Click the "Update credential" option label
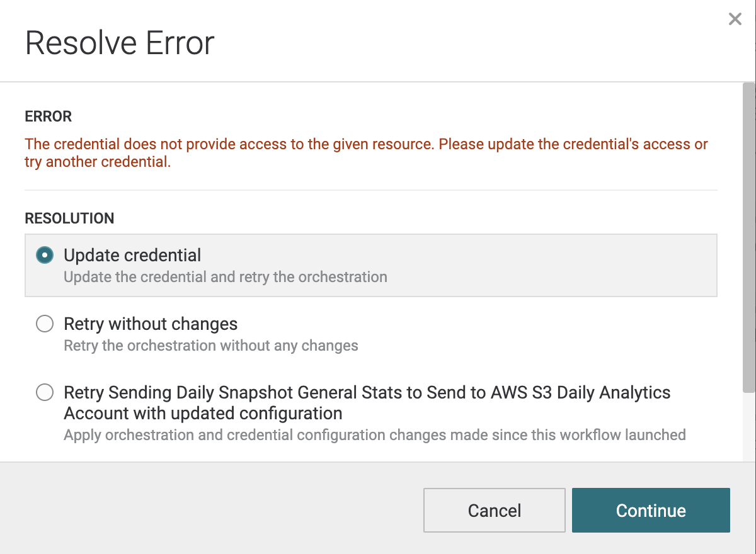Viewport: 756px width, 554px height. tap(132, 255)
